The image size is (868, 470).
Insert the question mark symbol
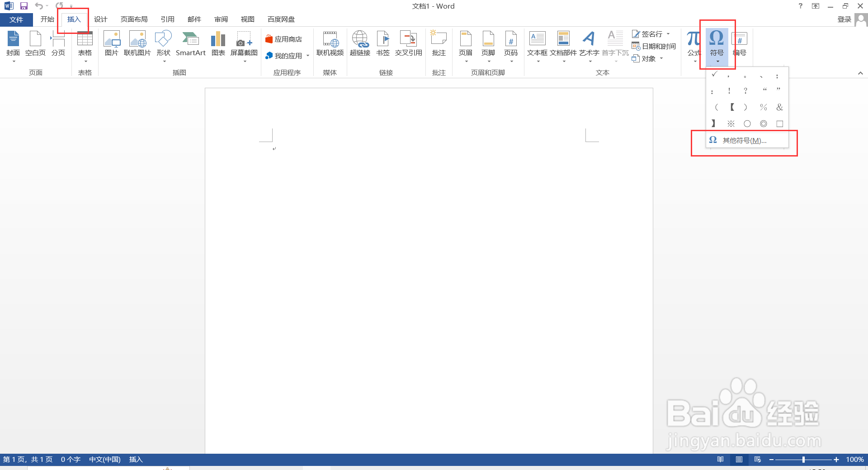745,91
